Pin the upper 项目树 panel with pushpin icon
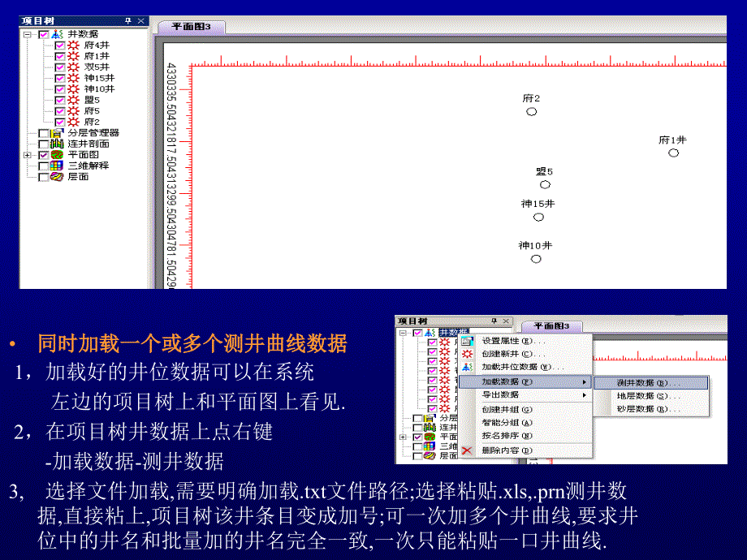This screenshot has width=747, height=560. pyautogui.click(x=127, y=20)
